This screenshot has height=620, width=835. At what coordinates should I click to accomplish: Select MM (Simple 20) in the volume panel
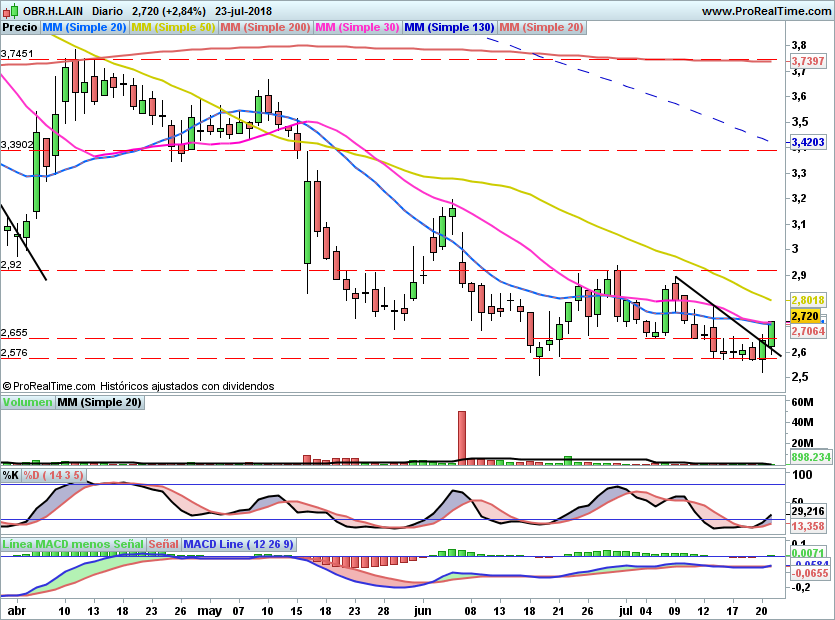[99, 402]
